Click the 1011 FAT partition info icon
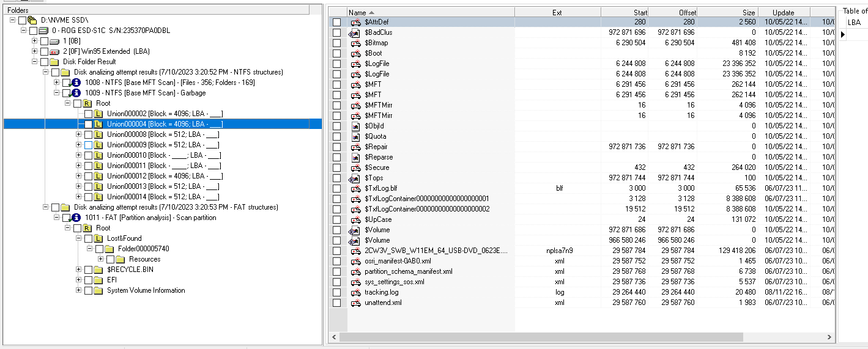 [76, 218]
